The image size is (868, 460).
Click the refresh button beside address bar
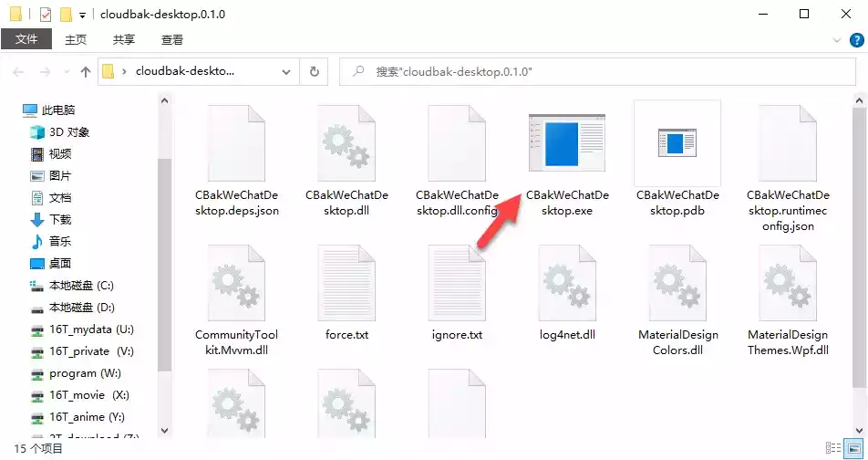315,71
